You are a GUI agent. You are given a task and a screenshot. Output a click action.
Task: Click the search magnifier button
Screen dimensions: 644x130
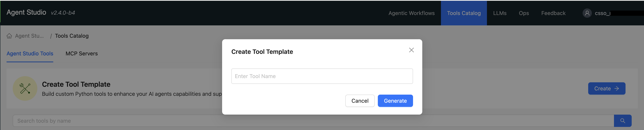click(622, 121)
